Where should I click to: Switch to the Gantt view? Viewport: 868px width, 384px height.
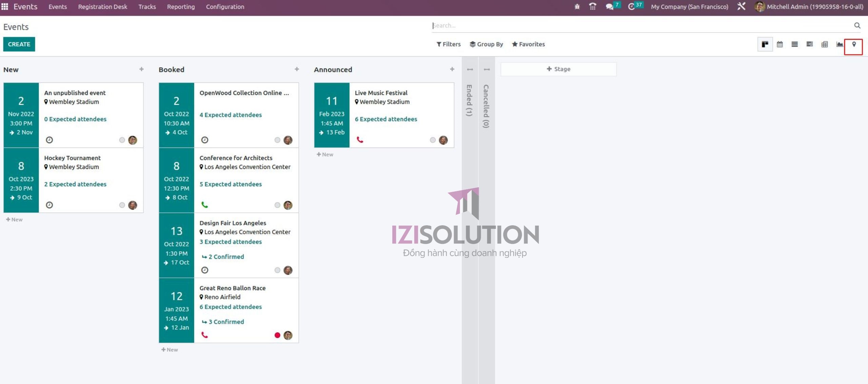coord(810,44)
